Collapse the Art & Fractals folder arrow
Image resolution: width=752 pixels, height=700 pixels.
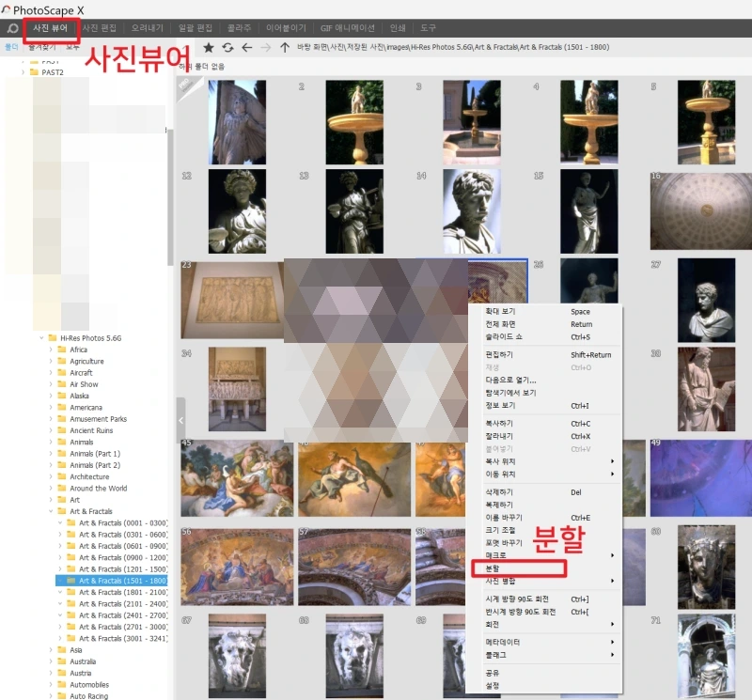coord(51,511)
